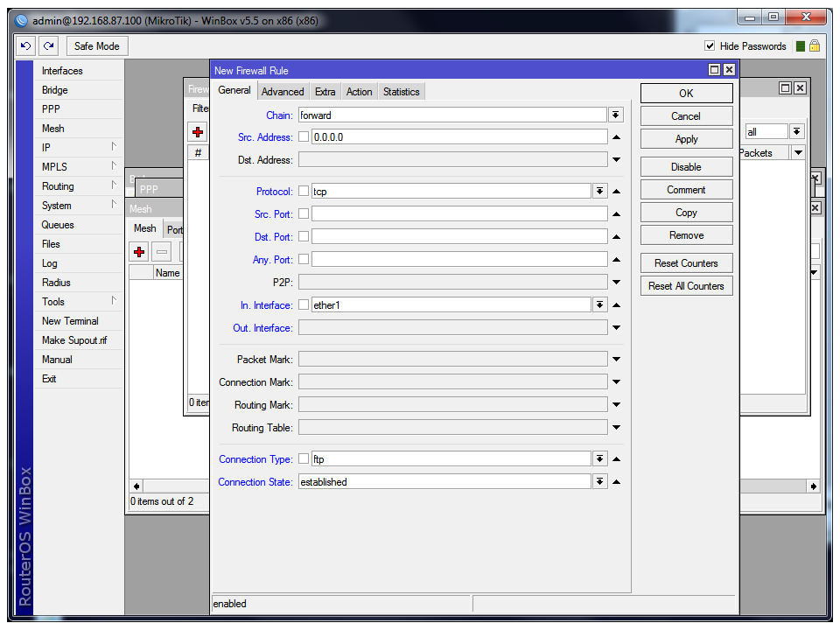Click the undo arrow icon in toolbar

pos(26,46)
